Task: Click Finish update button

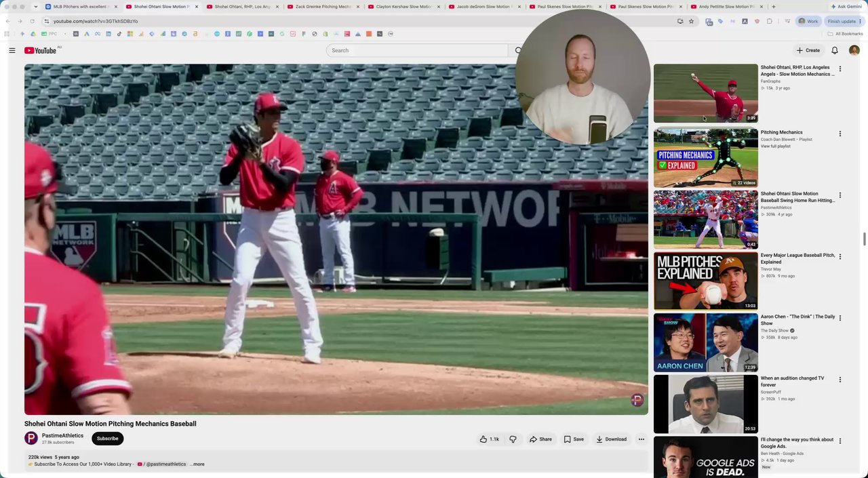Action: click(x=844, y=21)
